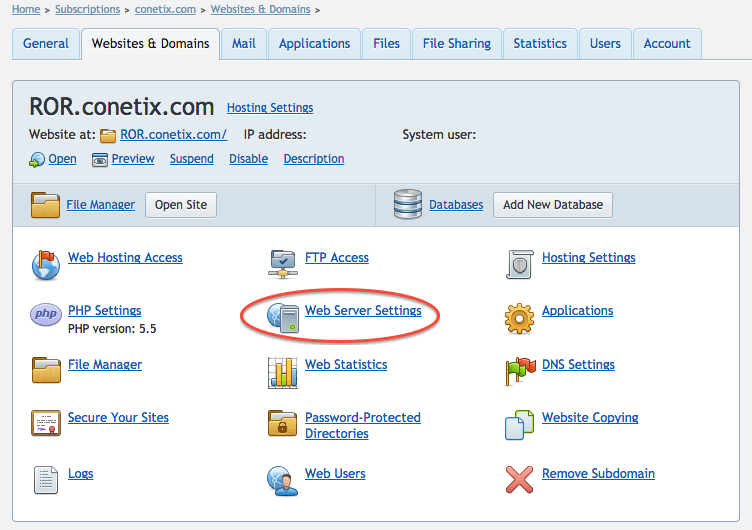752x530 pixels.
Task: Open the ROR.conetix.com/ website link
Action: [x=174, y=135]
